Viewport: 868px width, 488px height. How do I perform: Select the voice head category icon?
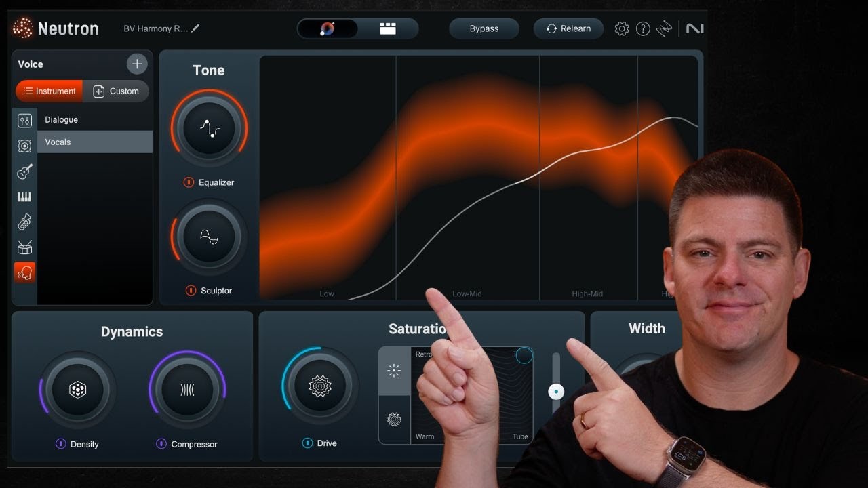pos(24,272)
